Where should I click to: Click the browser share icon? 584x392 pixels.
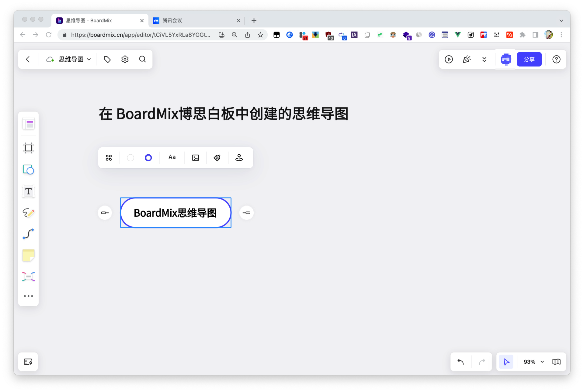(x=248, y=35)
